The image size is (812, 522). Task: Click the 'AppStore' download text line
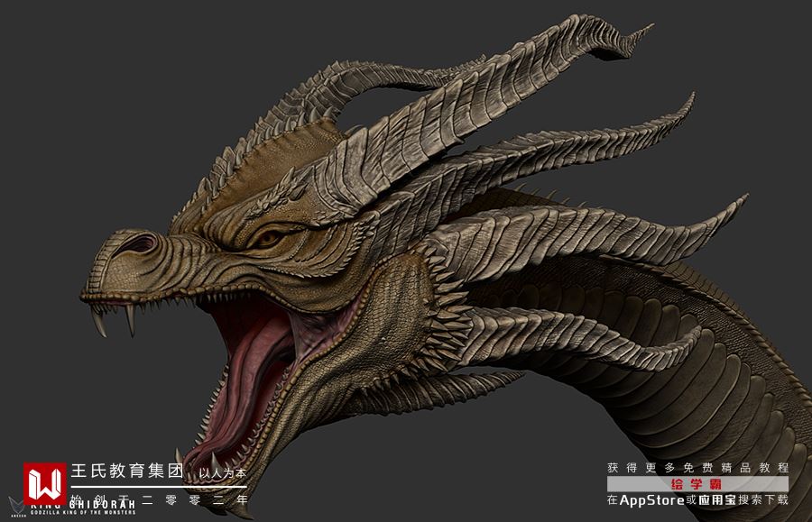coord(697,499)
